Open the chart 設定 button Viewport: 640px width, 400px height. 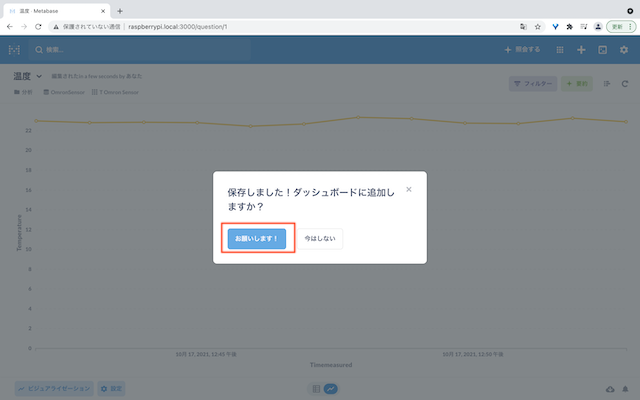(111, 389)
